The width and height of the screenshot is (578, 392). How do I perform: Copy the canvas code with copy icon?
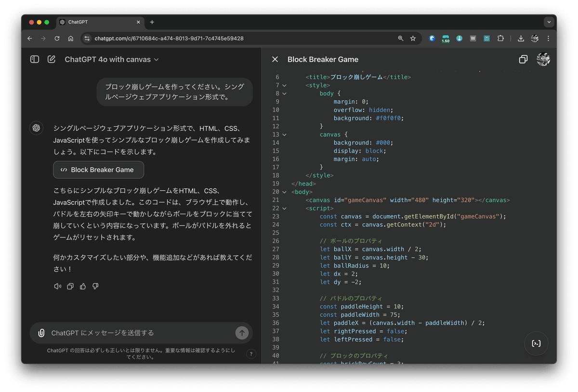click(523, 59)
